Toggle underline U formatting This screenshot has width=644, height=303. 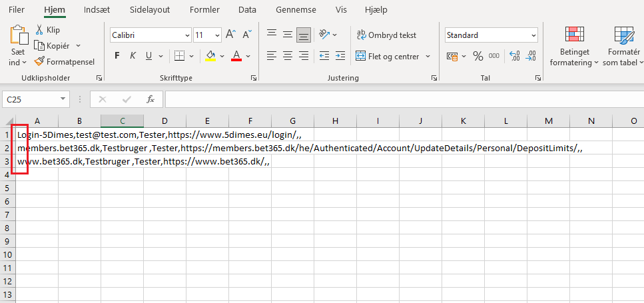(x=149, y=56)
